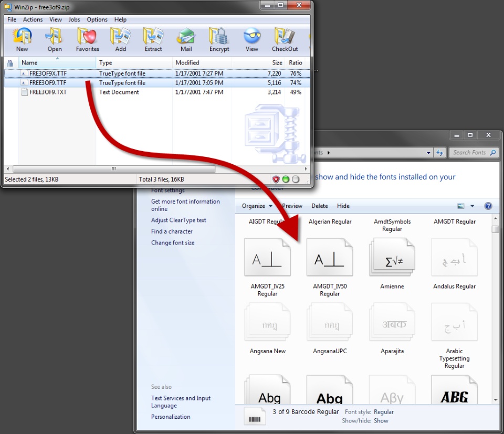Click the CheckOut toolbar icon
This screenshot has width=504, height=434.
pos(285,36)
